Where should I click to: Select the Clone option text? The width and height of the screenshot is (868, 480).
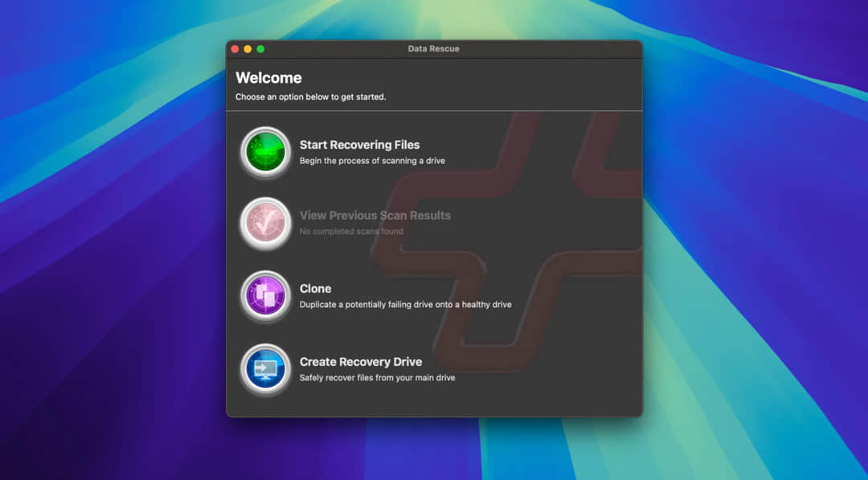click(316, 289)
